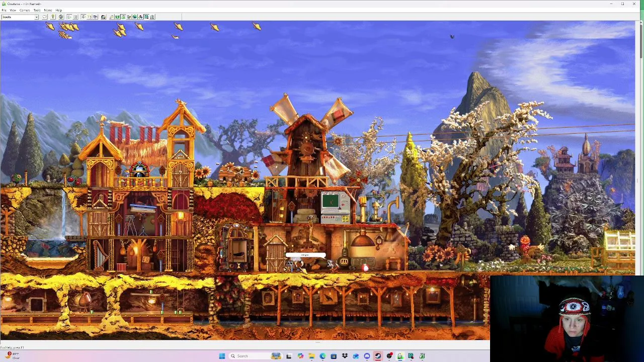Open Microsoft Store from the taskbar
This screenshot has width=644, height=362.
point(334,356)
